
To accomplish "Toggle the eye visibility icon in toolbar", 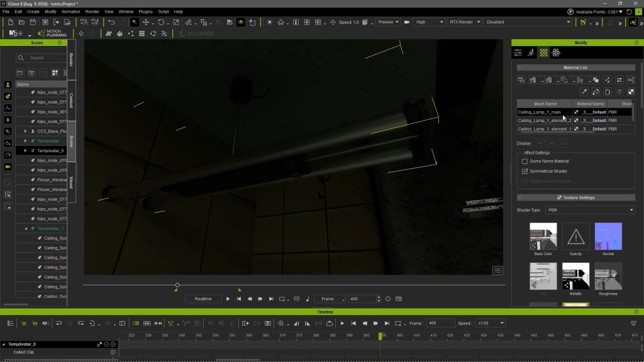I will coord(241,22).
